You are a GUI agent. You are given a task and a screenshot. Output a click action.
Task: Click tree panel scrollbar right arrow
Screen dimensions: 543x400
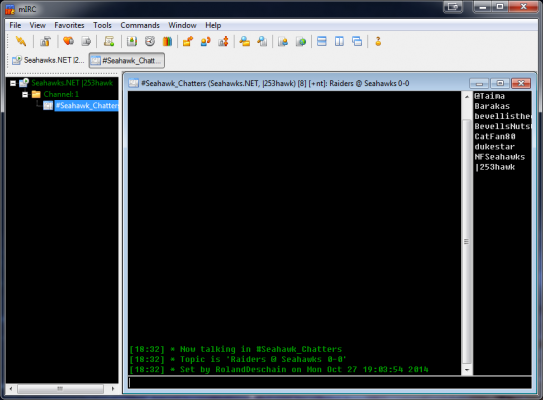point(113,389)
